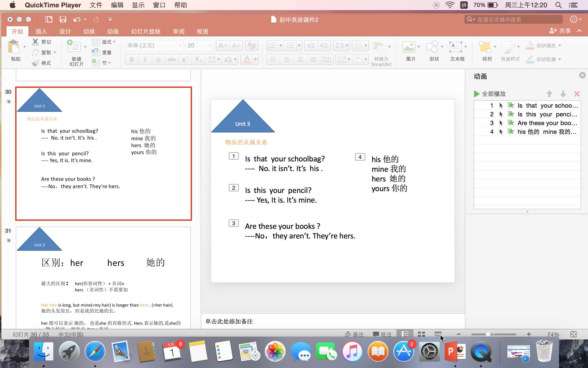Click the Cut scissors icon

click(x=35, y=42)
